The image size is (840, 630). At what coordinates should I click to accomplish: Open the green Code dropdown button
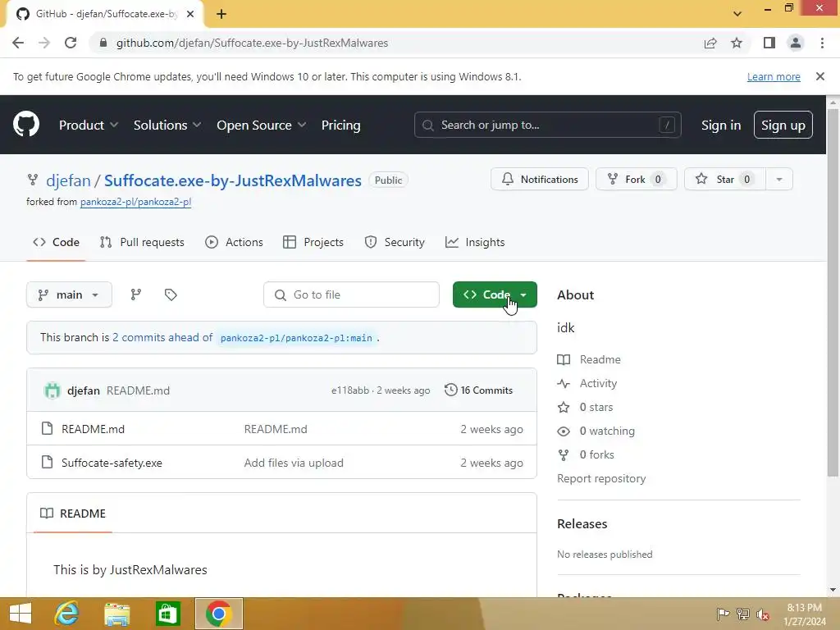[495, 294]
